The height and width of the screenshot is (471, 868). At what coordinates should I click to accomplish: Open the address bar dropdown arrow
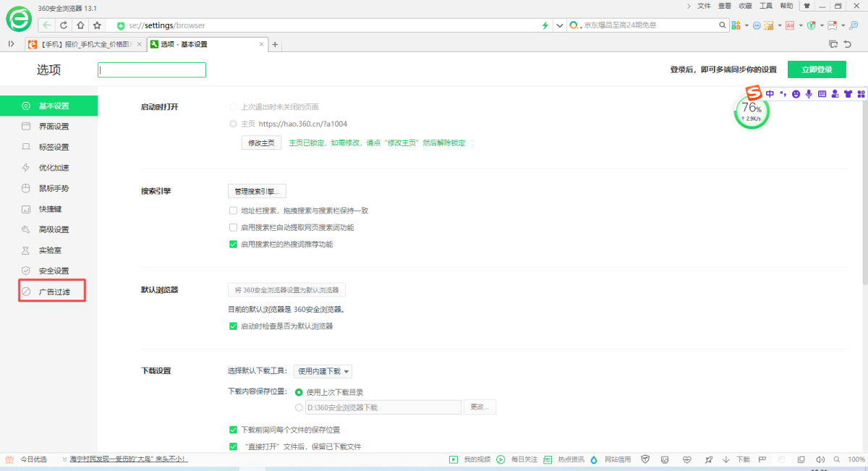pos(559,25)
